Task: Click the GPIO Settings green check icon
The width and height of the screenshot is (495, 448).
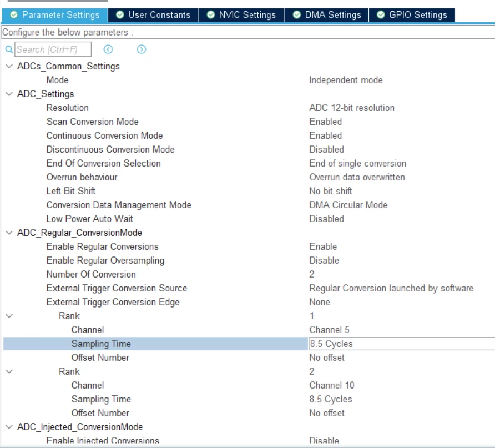Action: (x=381, y=14)
